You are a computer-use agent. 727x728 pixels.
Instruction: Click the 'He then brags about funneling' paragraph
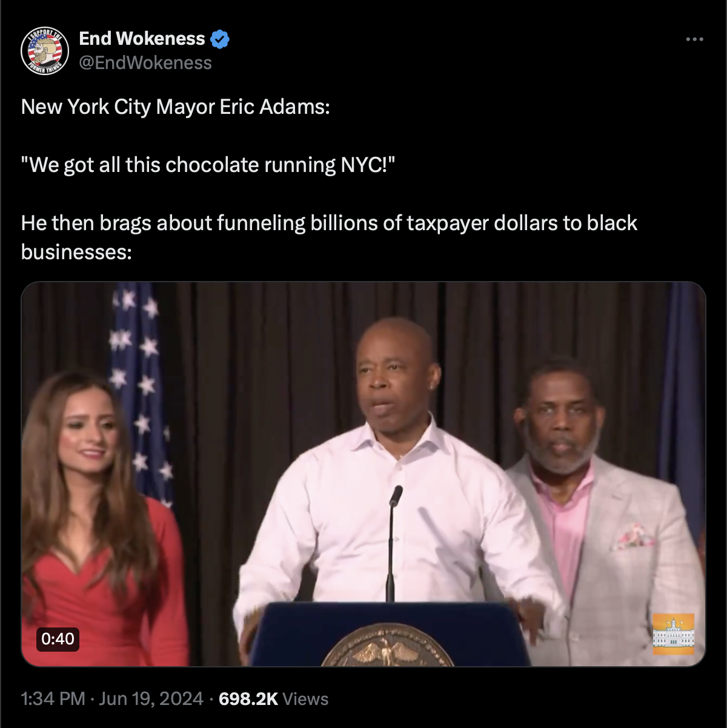coord(329,237)
